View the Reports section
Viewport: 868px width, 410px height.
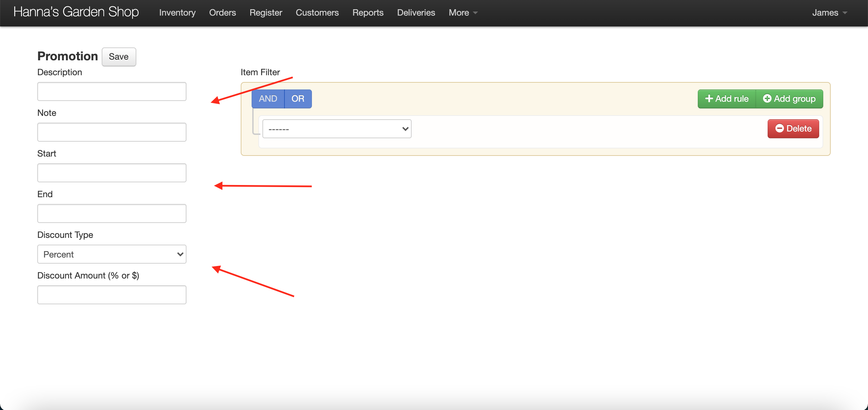[x=368, y=13]
